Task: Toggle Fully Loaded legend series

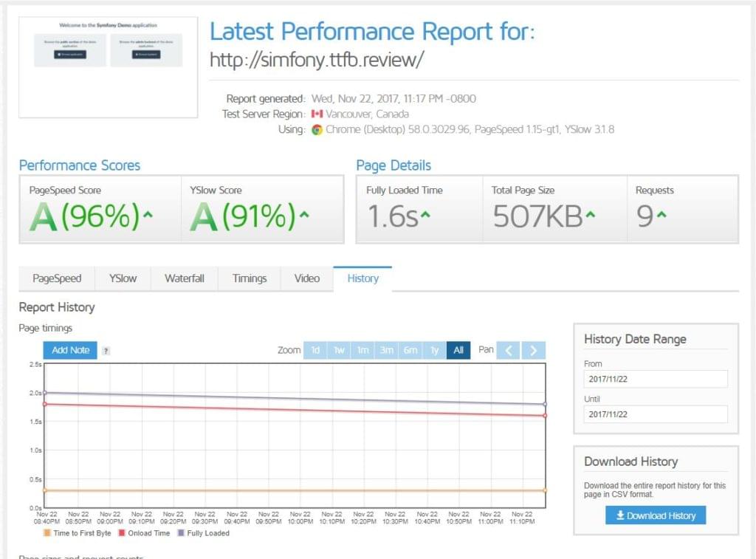Action: pyautogui.click(x=203, y=533)
